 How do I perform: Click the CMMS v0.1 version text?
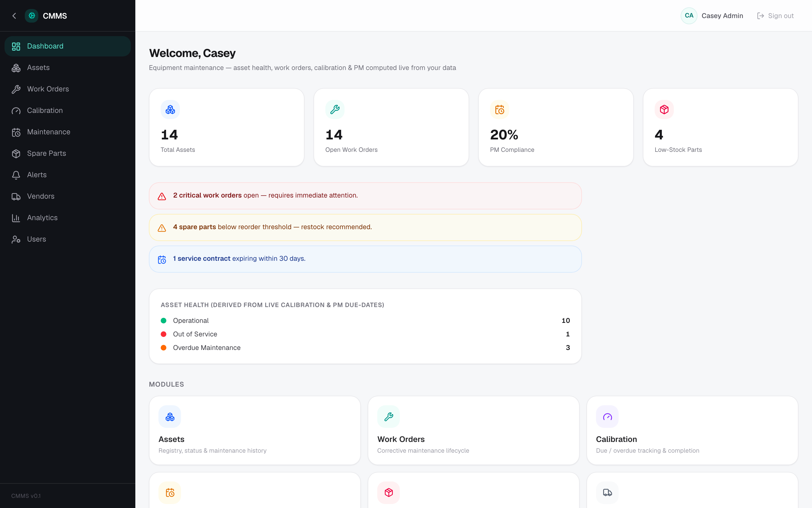pyautogui.click(x=26, y=496)
